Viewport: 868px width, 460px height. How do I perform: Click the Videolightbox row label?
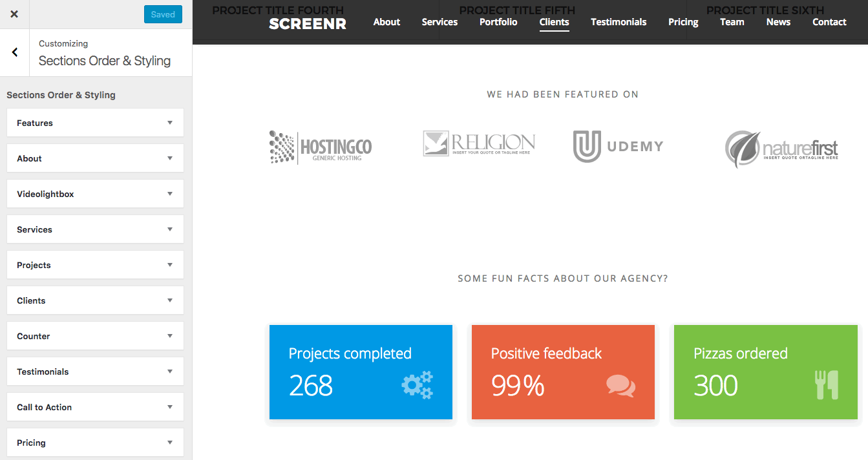point(45,194)
